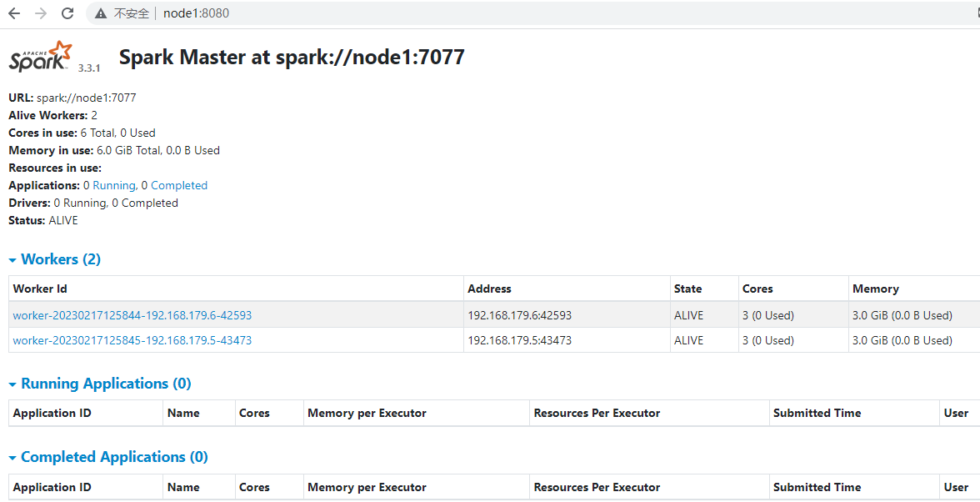Click the Status: ALIVE line
The width and height of the screenshot is (980, 502).
click(43, 221)
